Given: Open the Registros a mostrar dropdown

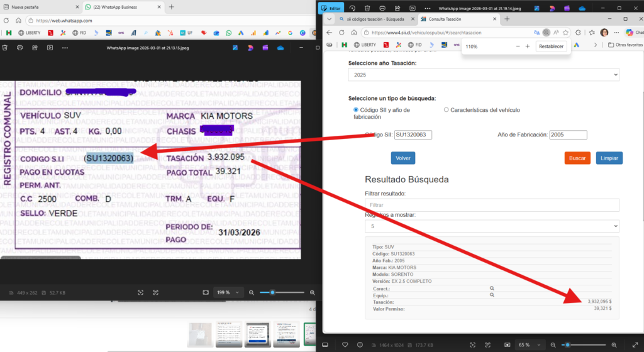Looking at the screenshot, I should [x=492, y=226].
